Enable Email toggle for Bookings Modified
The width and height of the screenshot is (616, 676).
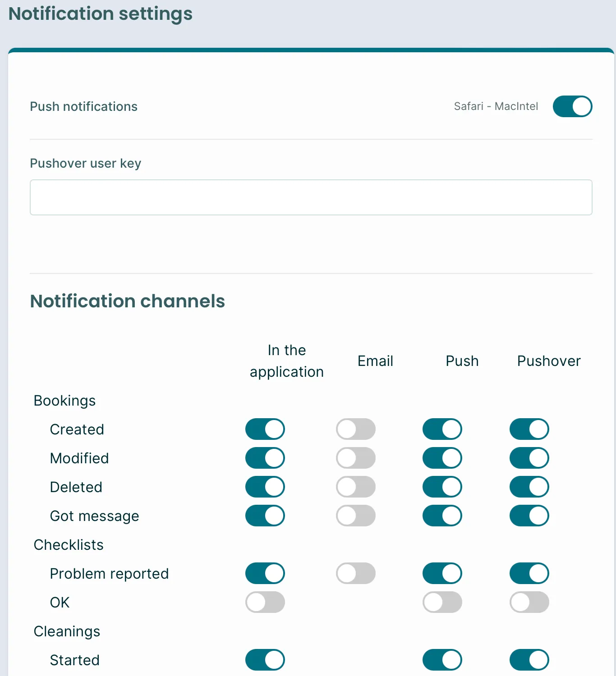pos(356,458)
